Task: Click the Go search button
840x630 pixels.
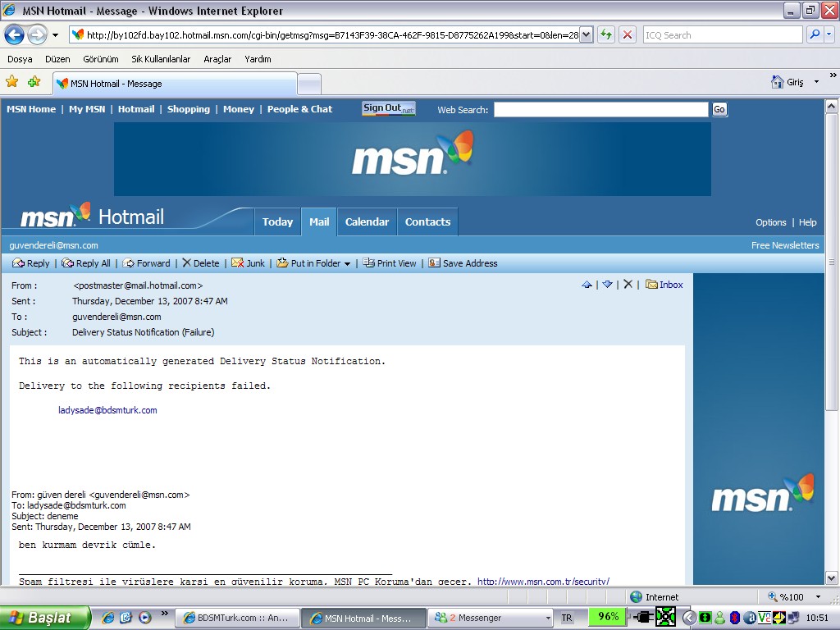Action: pos(719,109)
